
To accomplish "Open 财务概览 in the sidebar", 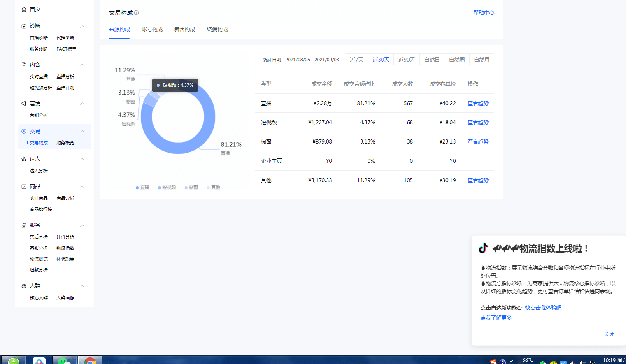I will pos(65,143).
